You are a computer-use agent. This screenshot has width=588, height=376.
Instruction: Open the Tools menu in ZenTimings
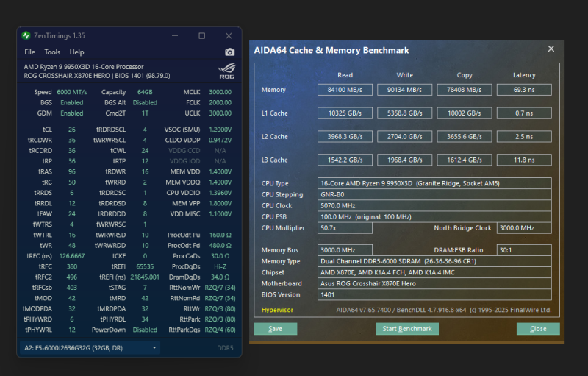(52, 52)
